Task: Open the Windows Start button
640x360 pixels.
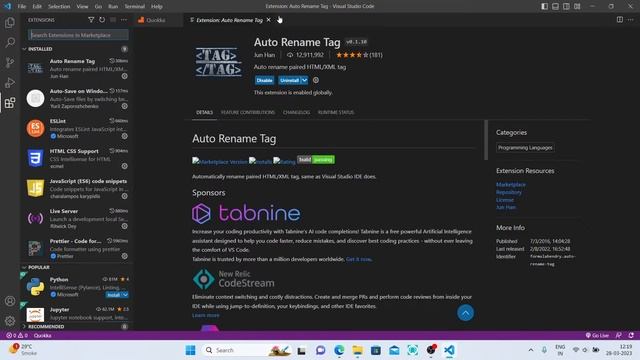Action: pyautogui.click(x=190, y=350)
